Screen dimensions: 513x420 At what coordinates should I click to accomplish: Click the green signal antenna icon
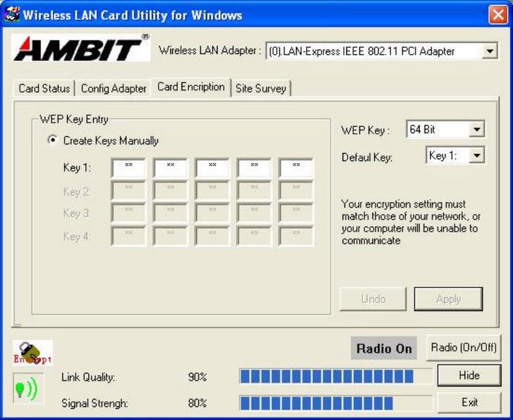(x=28, y=388)
